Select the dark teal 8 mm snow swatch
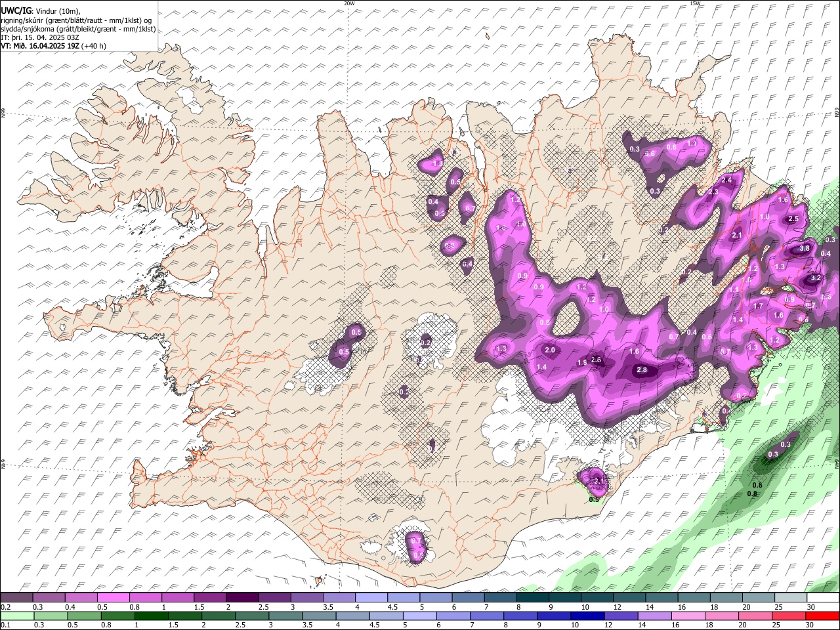The height and width of the screenshot is (630, 840). point(532,598)
